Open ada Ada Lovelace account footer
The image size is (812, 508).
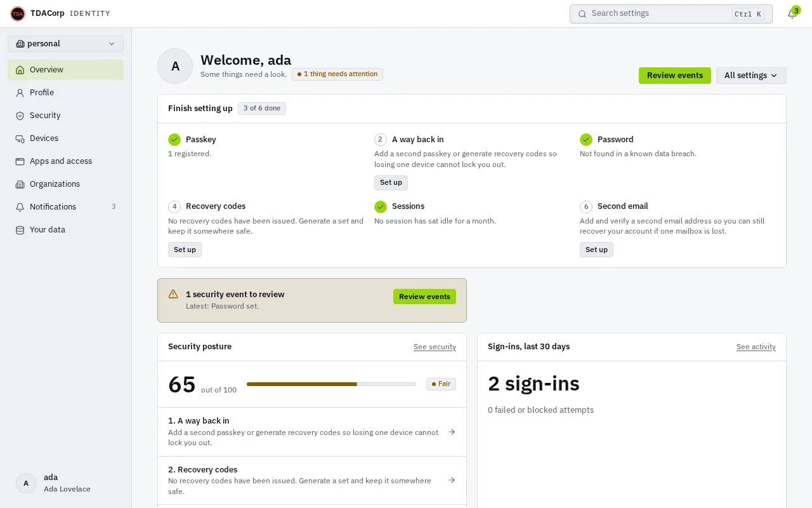pyautogui.click(x=65, y=483)
